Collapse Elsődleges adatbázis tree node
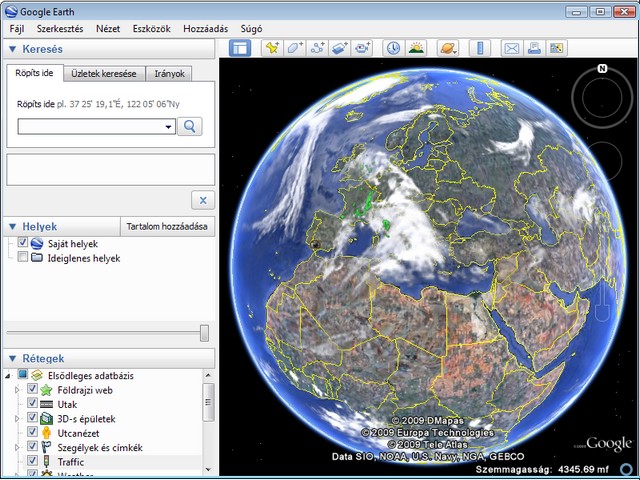 point(7,376)
